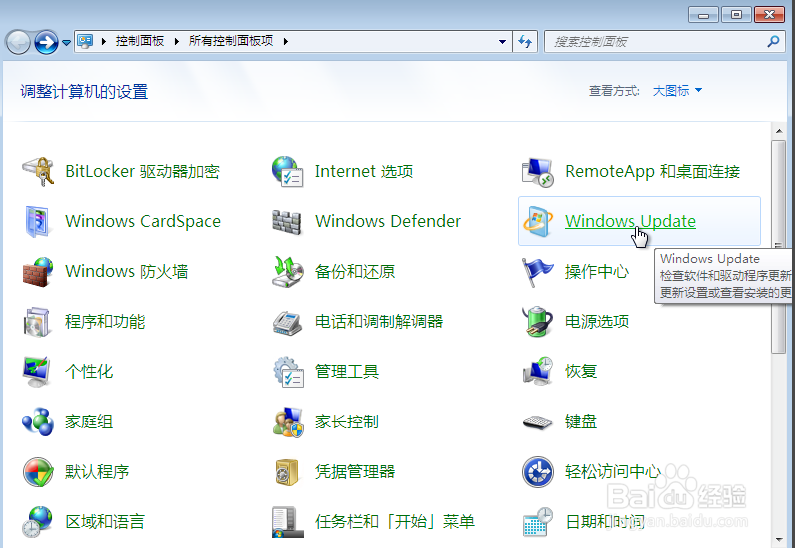The width and height of the screenshot is (795, 554).
Task: Minimize the Control Panel window
Action: pos(703,15)
